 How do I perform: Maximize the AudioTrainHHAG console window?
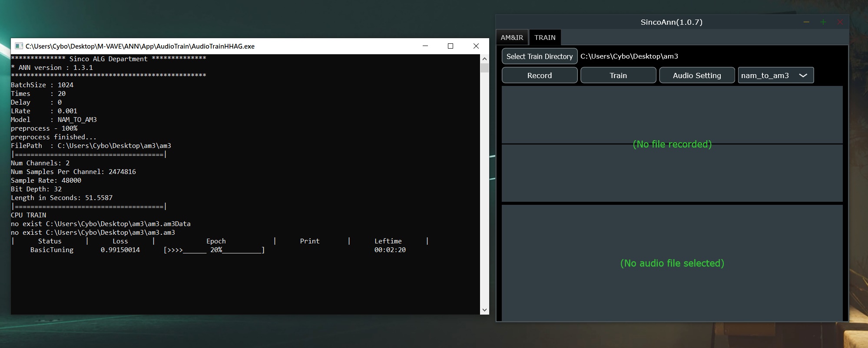451,46
